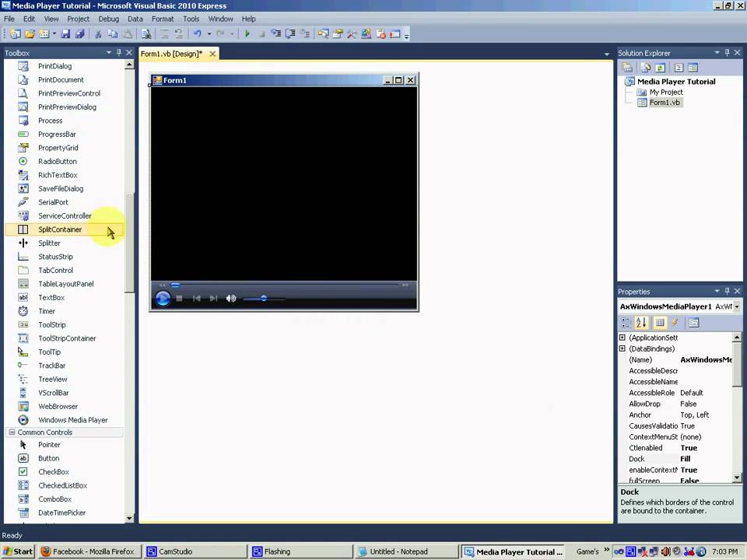
Task: Open the Tools menu
Action: (191, 19)
